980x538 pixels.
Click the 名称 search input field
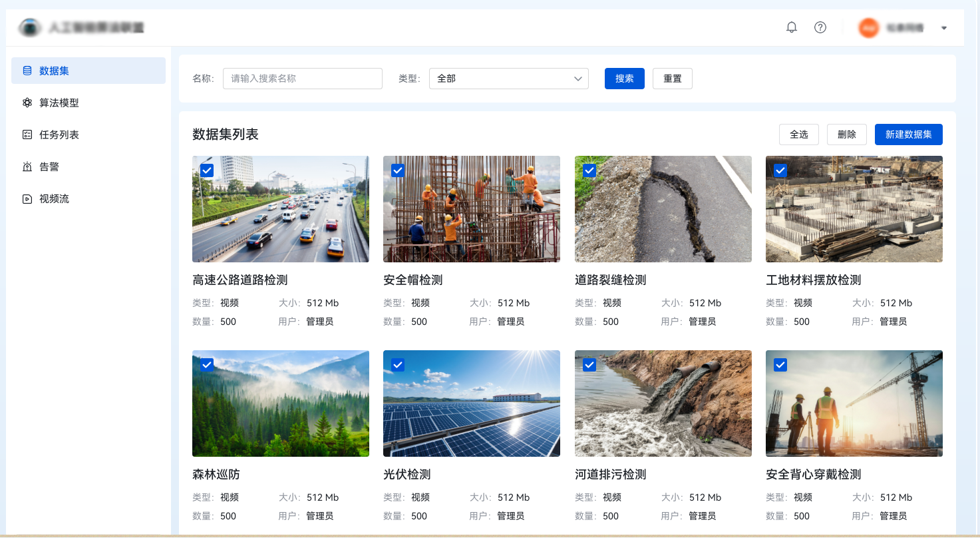point(303,79)
